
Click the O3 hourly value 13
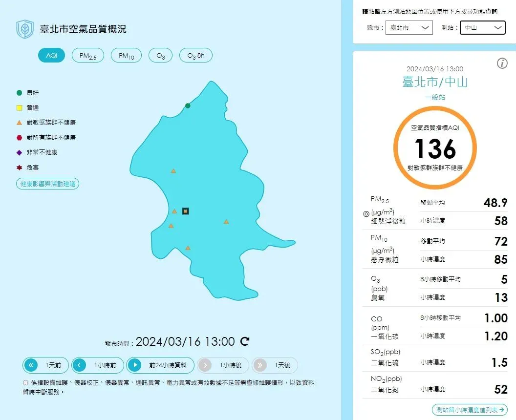[x=501, y=297]
